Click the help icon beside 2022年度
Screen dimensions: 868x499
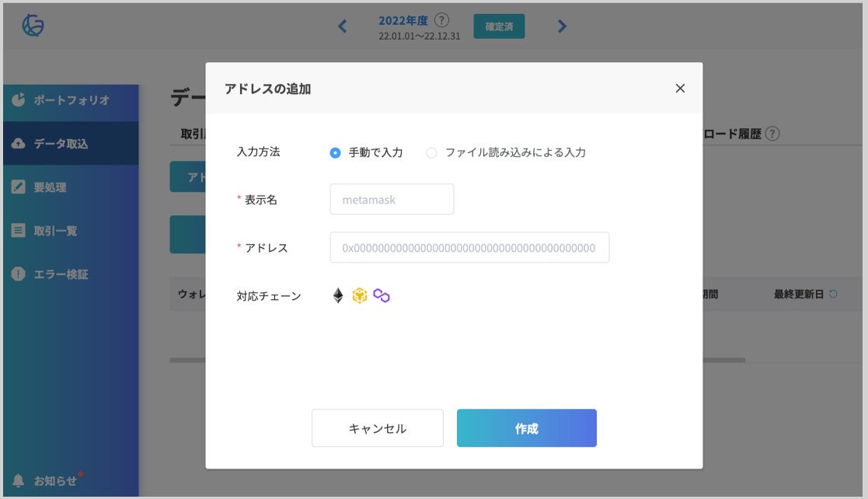[x=442, y=20]
